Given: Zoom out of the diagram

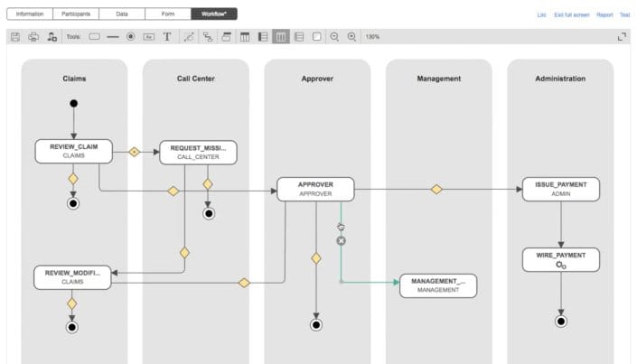Looking at the screenshot, I should click(x=334, y=37).
